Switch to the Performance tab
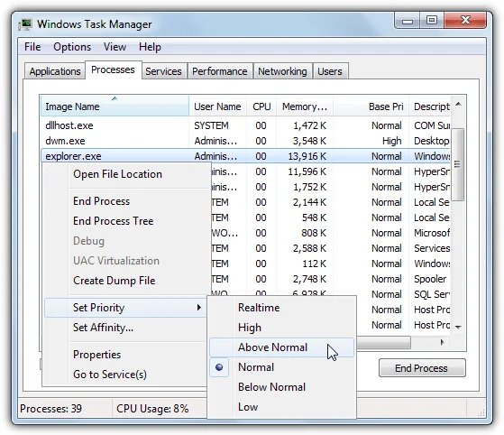Viewport: 504px width, 435px height. (x=219, y=71)
